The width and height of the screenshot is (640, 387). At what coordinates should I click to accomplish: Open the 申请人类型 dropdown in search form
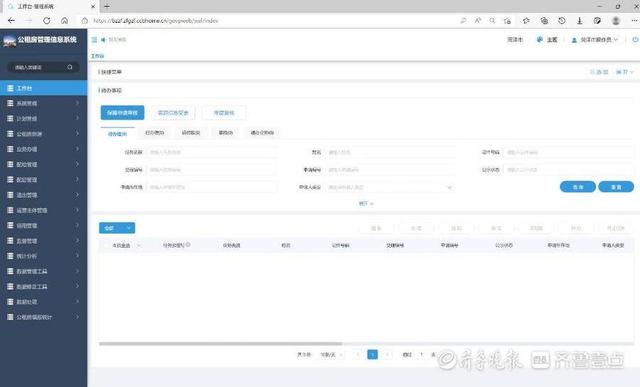(x=390, y=187)
